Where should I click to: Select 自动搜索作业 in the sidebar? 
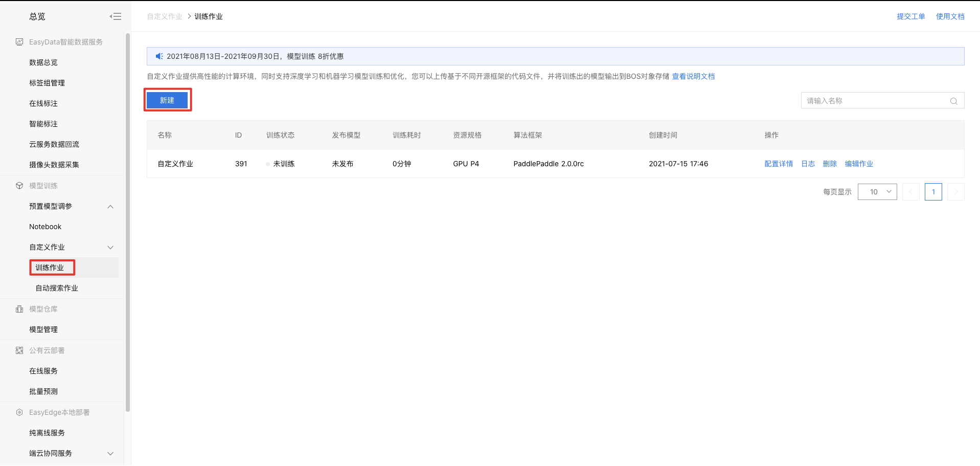click(x=57, y=288)
